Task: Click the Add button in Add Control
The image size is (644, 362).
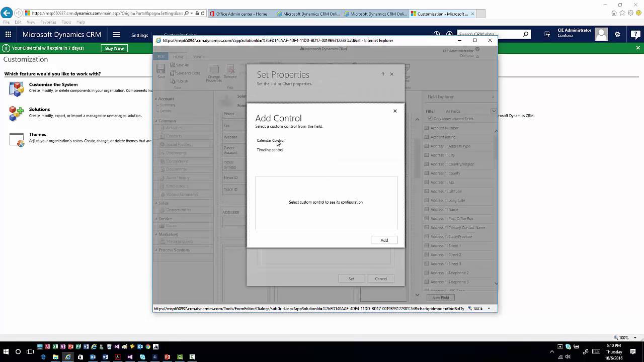Action: coord(384,240)
